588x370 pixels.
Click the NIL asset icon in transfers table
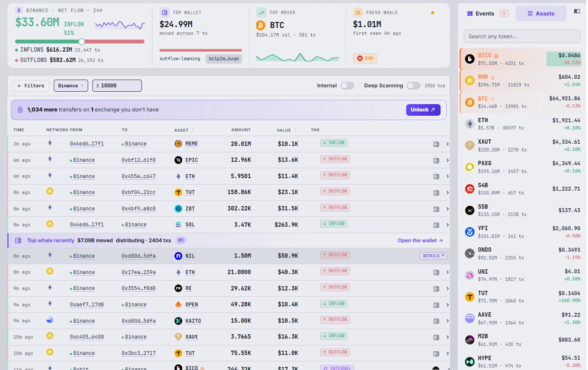coord(178,256)
